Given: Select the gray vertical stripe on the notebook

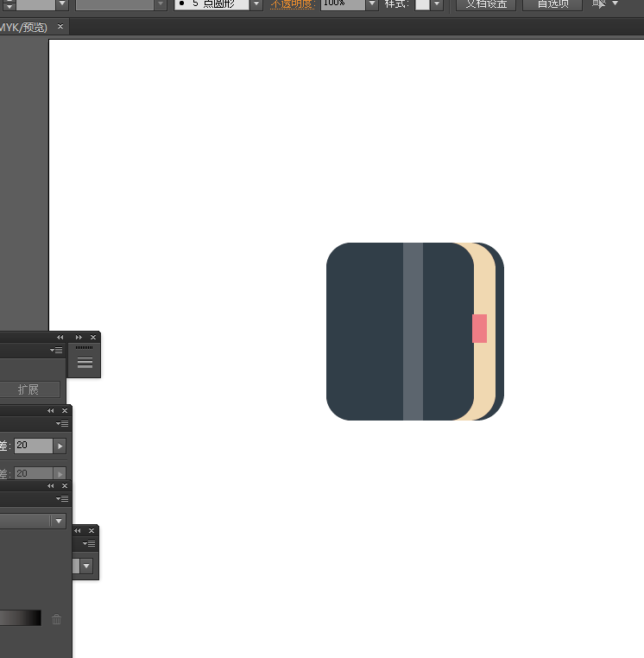Looking at the screenshot, I should 413,332.
